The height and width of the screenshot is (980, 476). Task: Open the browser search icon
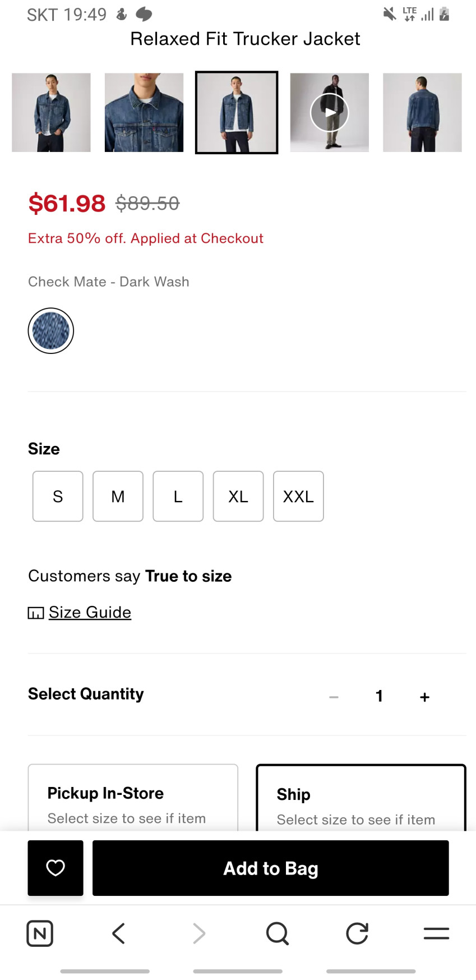tap(278, 933)
